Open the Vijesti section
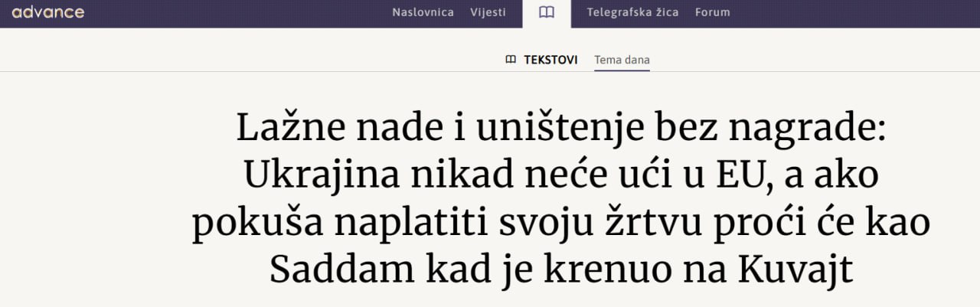 (488, 12)
